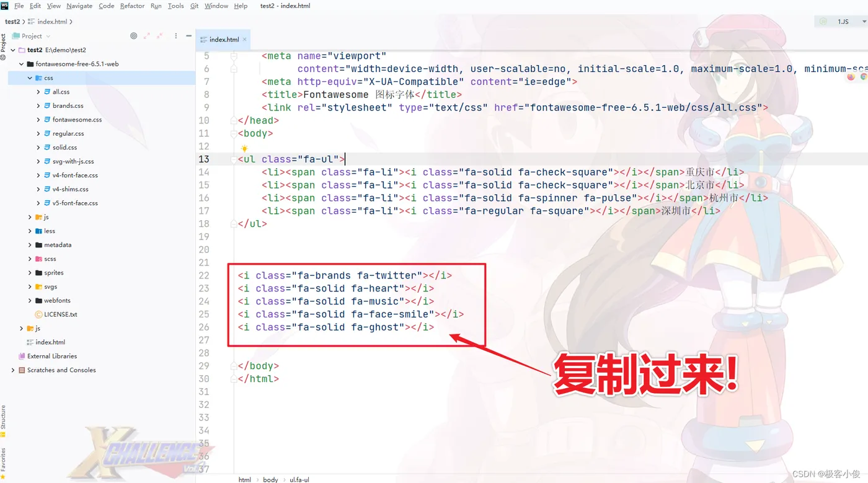Open the Project panel options (three dots)
Image resolution: width=868 pixels, height=483 pixels.
pos(176,36)
